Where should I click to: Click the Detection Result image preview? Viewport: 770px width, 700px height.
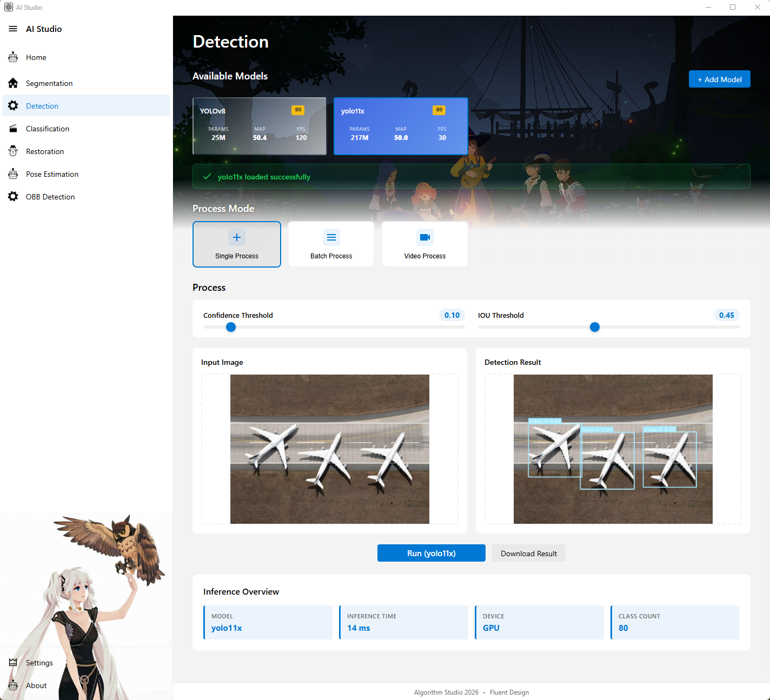pyautogui.click(x=613, y=449)
